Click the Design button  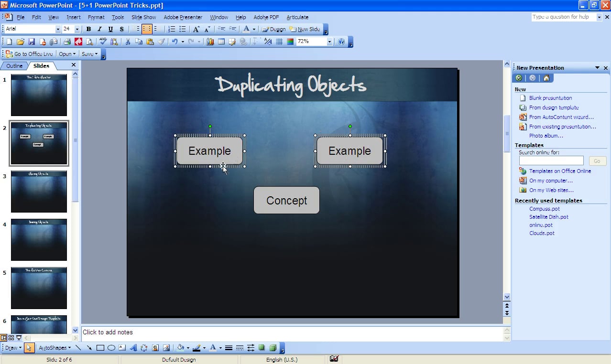pyautogui.click(x=273, y=29)
